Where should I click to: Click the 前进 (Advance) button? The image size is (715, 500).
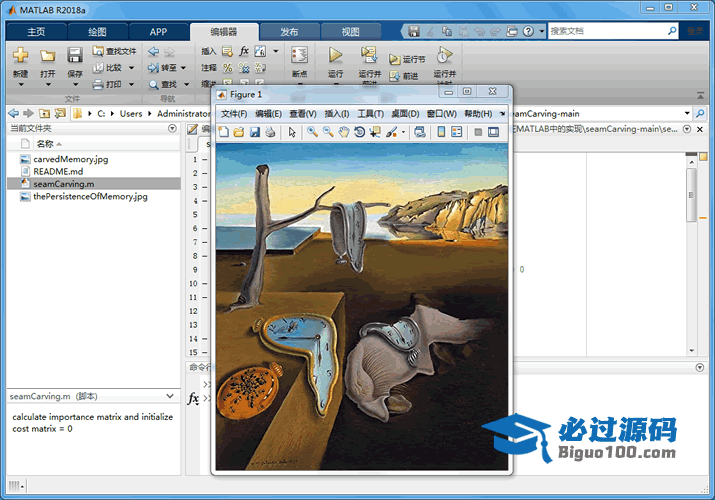tap(404, 76)
